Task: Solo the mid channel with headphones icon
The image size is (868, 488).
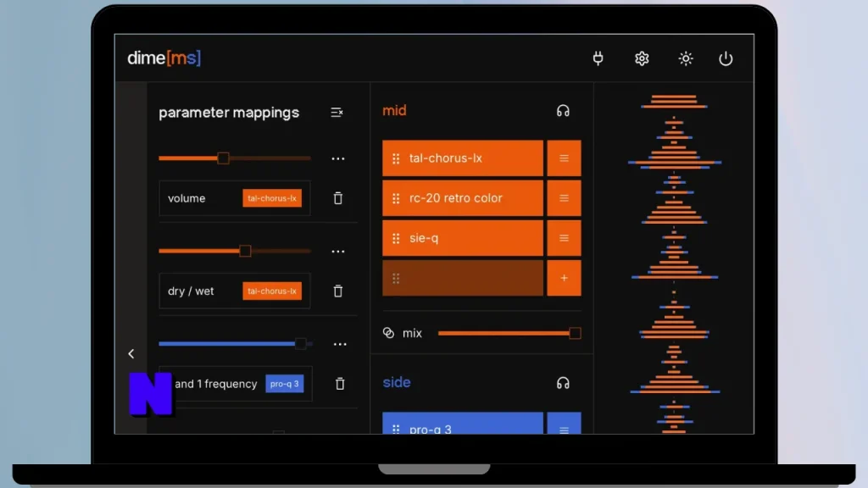Action: click(563, 111)
